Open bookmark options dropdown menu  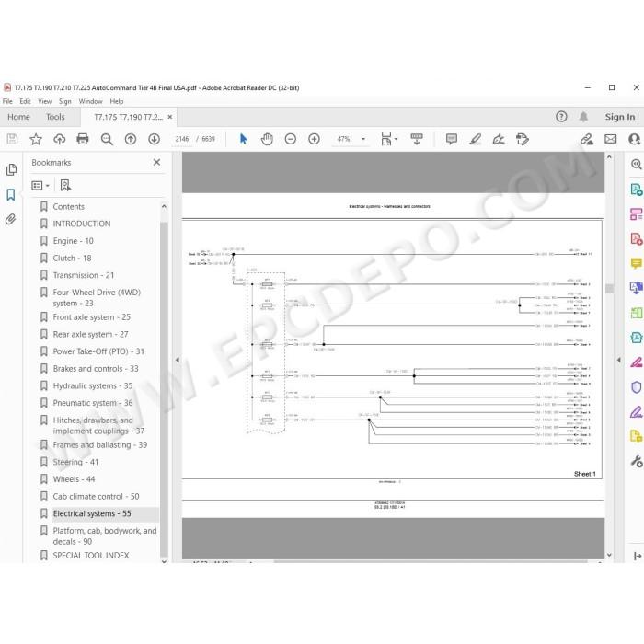click(x=40, y=186)
